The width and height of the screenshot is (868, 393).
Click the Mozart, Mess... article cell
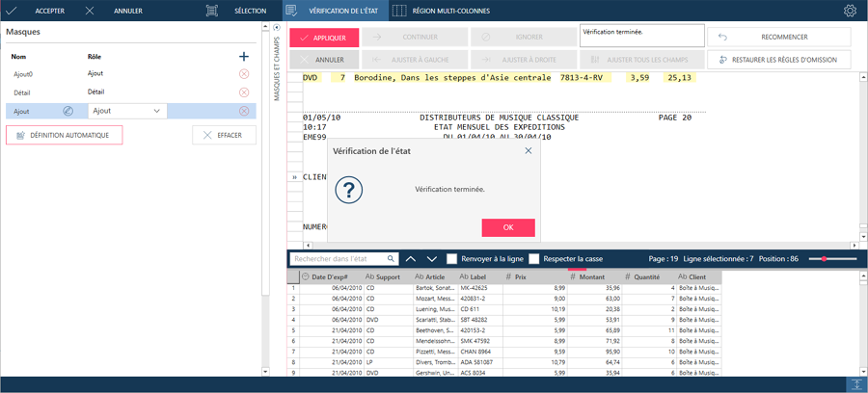(x=435, y=298)
